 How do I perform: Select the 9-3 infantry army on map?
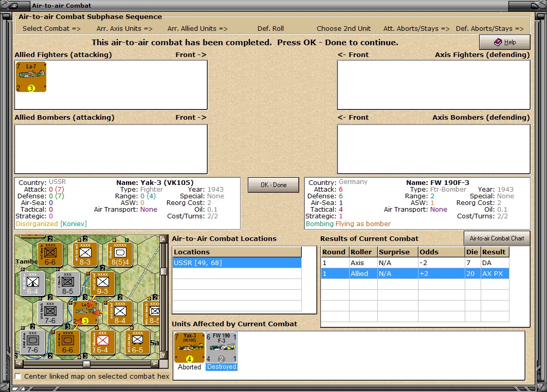tap(103, 284)
